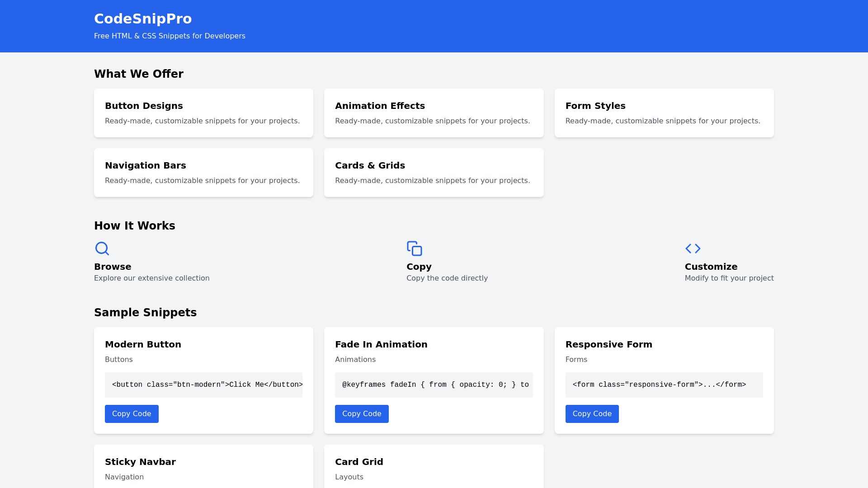Viewport: 868px width, 488px height.
Task: Select the Cards & Grids card
Action: coord(434,173)
